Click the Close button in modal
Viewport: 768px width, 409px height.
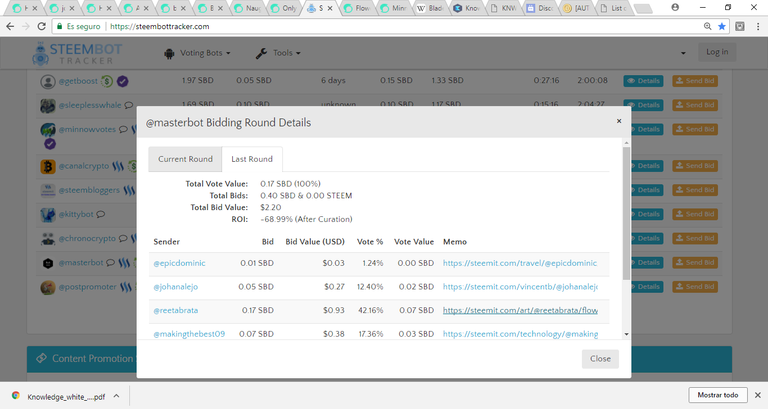pos(600,359)
